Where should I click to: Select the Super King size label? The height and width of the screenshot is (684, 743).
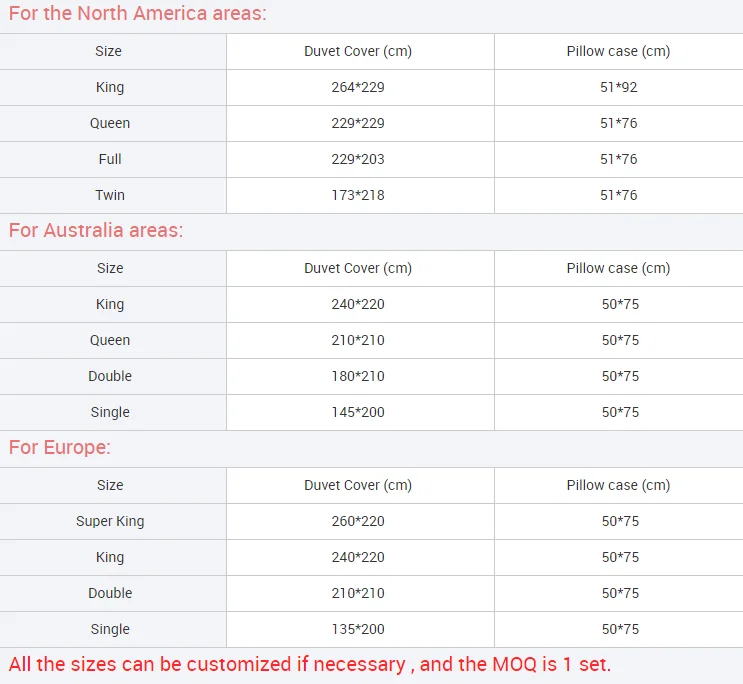tap(110, 521)
